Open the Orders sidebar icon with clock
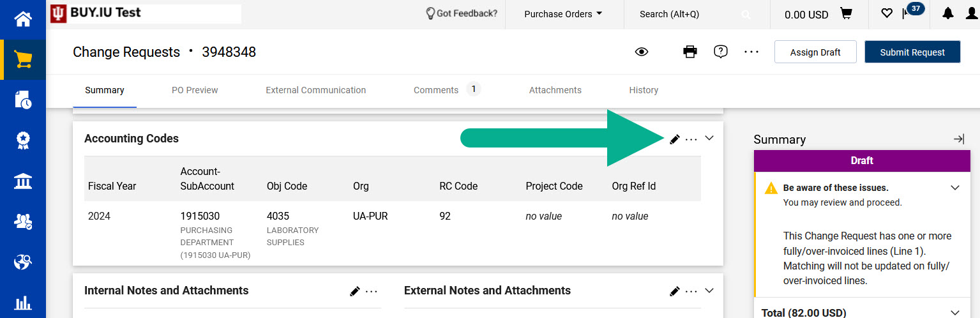 (23, 100)
